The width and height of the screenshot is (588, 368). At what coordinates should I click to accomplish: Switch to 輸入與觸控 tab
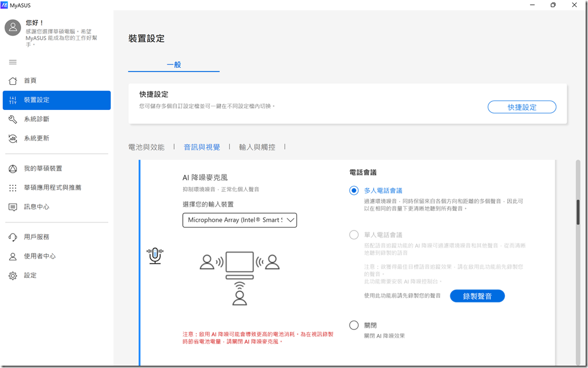(x=257, y=147)
